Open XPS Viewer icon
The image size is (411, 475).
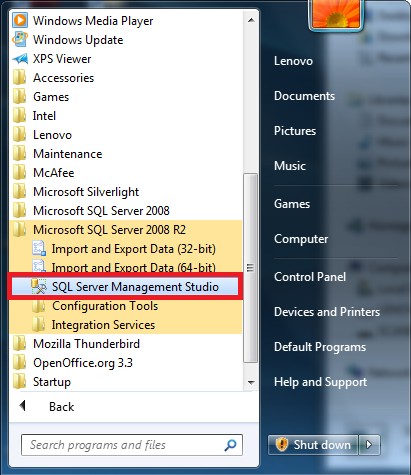[20, 59]
